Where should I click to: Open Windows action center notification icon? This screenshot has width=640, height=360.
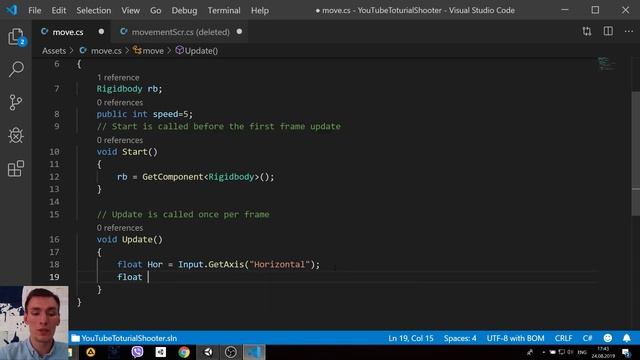(627, 352)
